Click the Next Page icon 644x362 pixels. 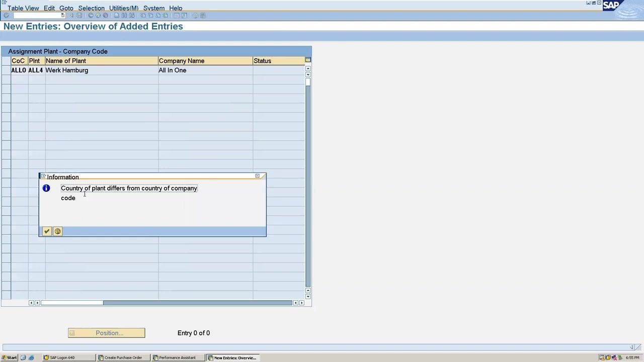158,16
